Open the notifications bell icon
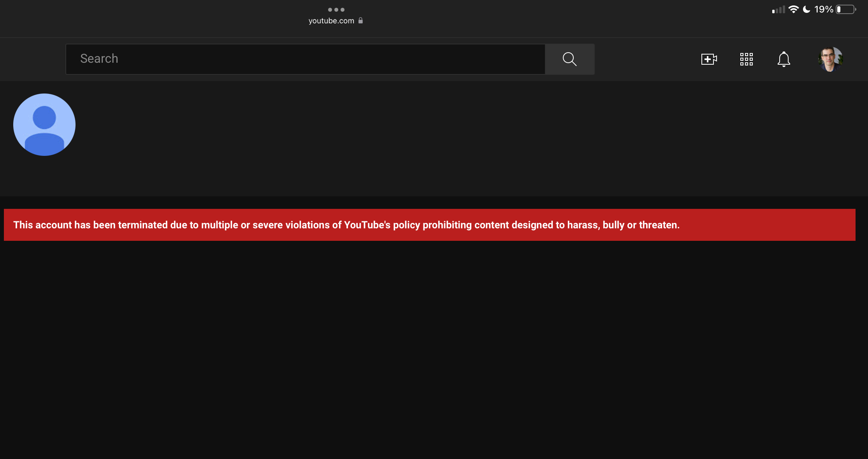The height and width of the screenshot is (459, 868). click(x=784, y=59)
